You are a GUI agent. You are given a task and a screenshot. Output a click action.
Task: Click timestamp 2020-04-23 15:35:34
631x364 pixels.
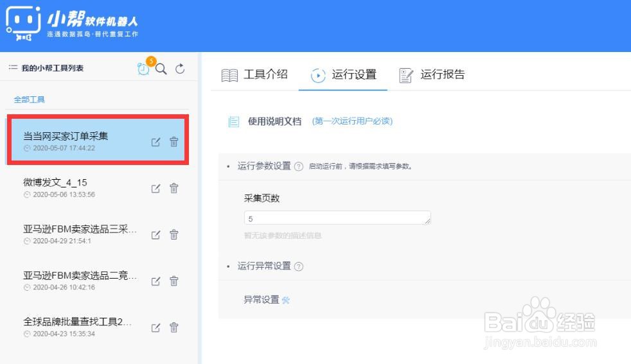[64, 334]
